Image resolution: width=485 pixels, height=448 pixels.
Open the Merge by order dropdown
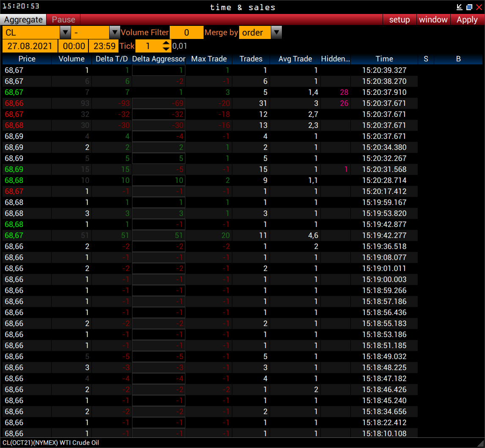277,32
